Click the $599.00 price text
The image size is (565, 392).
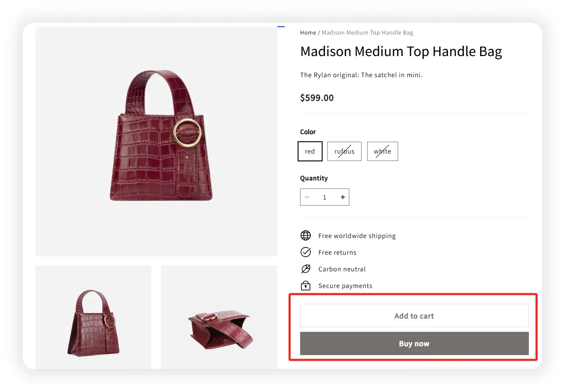317,98
